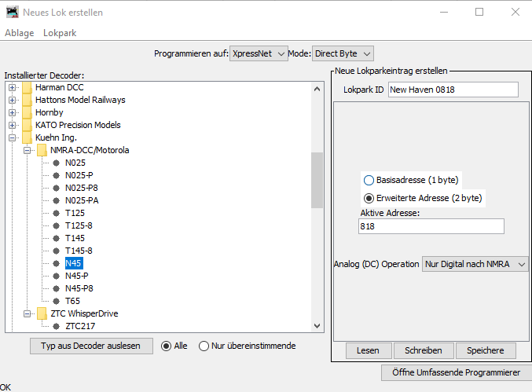Click the ZTC WhisperDrive folder icon

(42, 313)
